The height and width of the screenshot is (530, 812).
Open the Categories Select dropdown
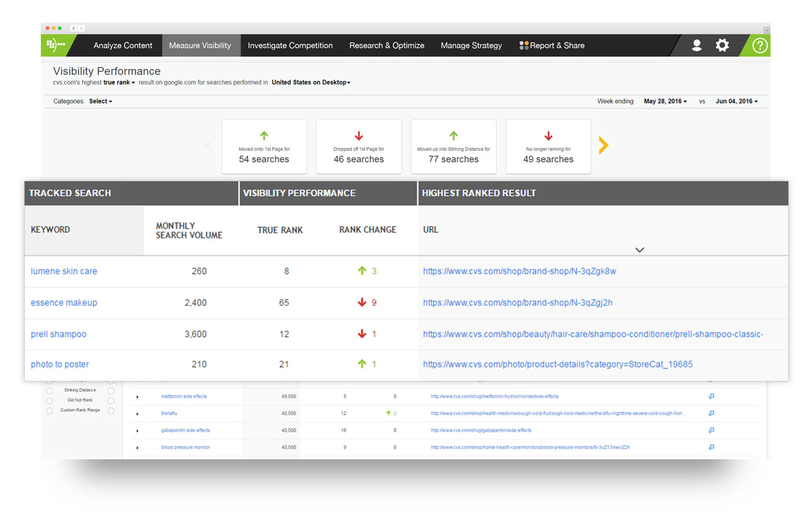coord(100,101)
